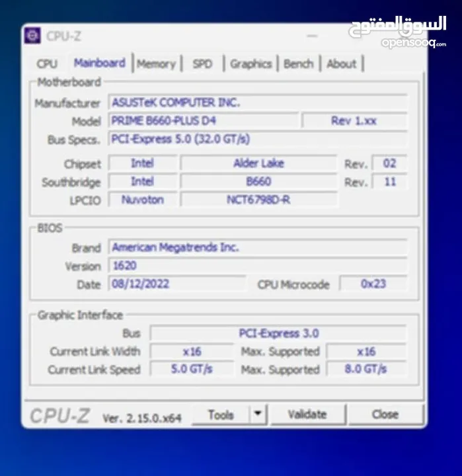Select the PCI-Express 5.0 (32.0 GT/s) value
Screen dimensions: 462x476
pyautogui.click(x=257, y=139)
